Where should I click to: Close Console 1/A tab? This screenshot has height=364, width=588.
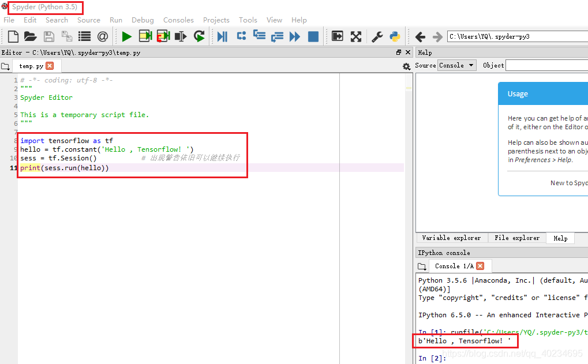tap(480, 266)
